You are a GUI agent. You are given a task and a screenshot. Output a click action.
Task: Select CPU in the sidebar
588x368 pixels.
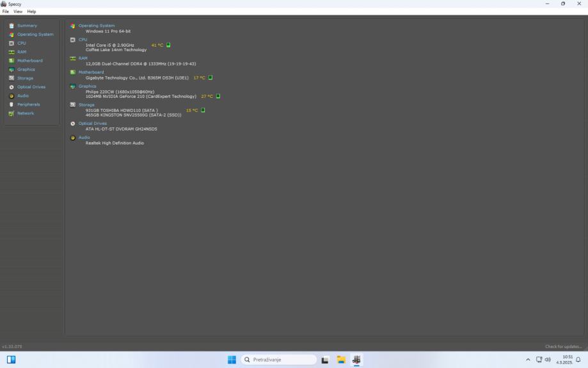(21, 43)
